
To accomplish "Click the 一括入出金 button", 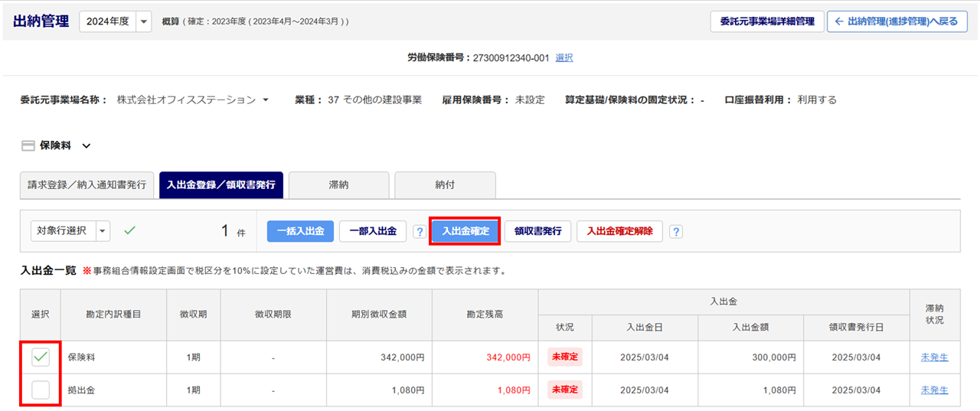I will (x=300, y=231).
